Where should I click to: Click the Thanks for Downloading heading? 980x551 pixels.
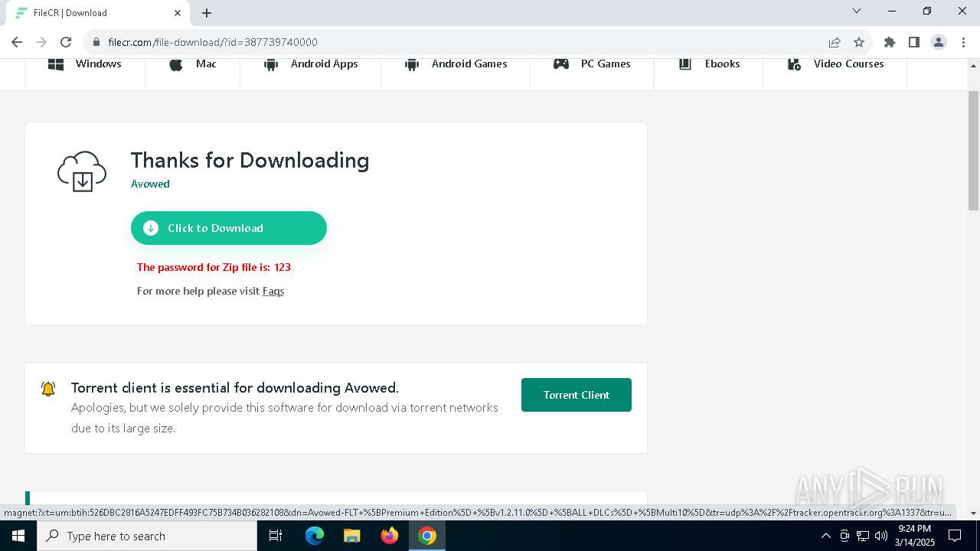coord(250,160)
